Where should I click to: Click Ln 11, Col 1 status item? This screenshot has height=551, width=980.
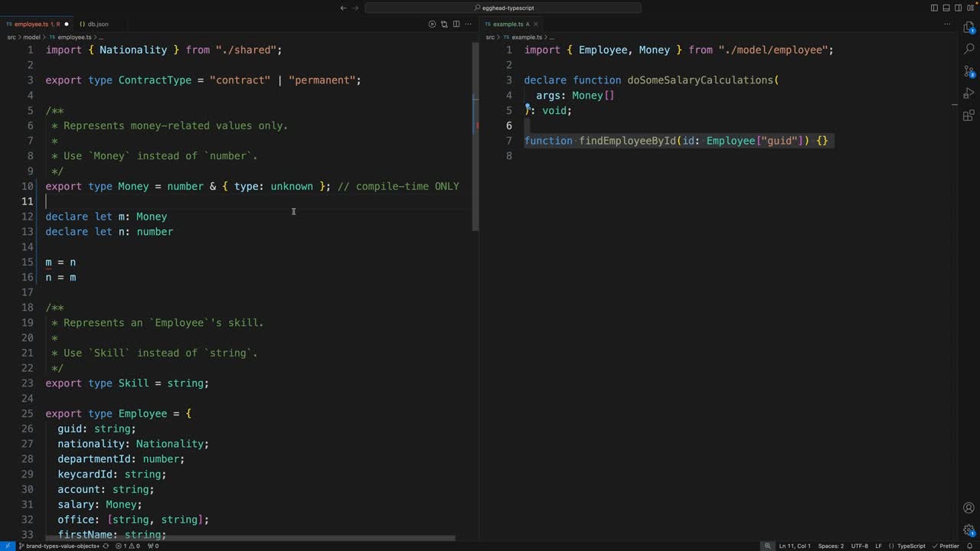click(795, 546)
